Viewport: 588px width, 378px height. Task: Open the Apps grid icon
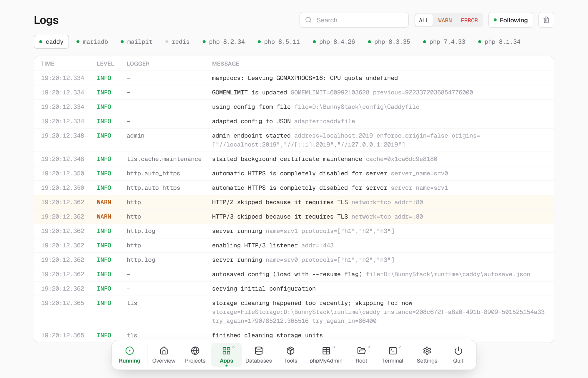click(x=226, y=350)
